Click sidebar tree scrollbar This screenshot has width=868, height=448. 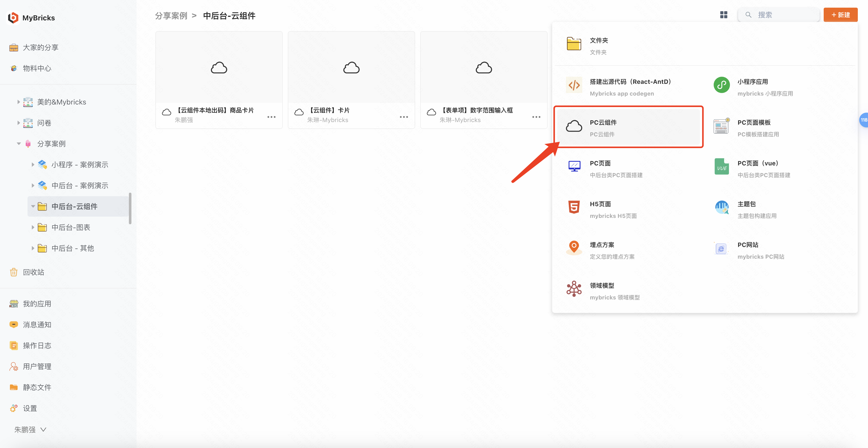point(130,208)
